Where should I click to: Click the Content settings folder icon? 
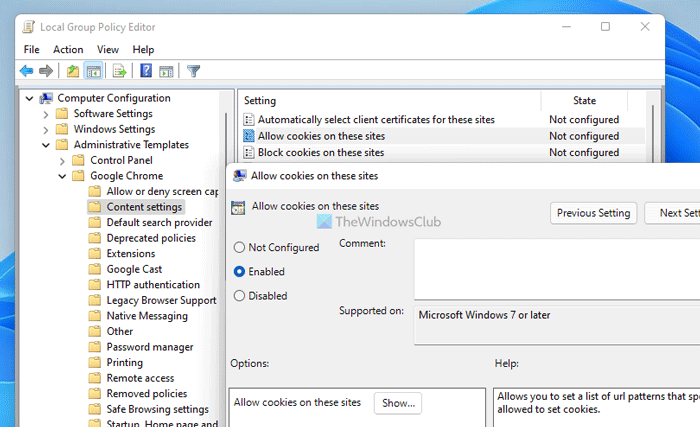pyautogui.click(x=95, y=207)
